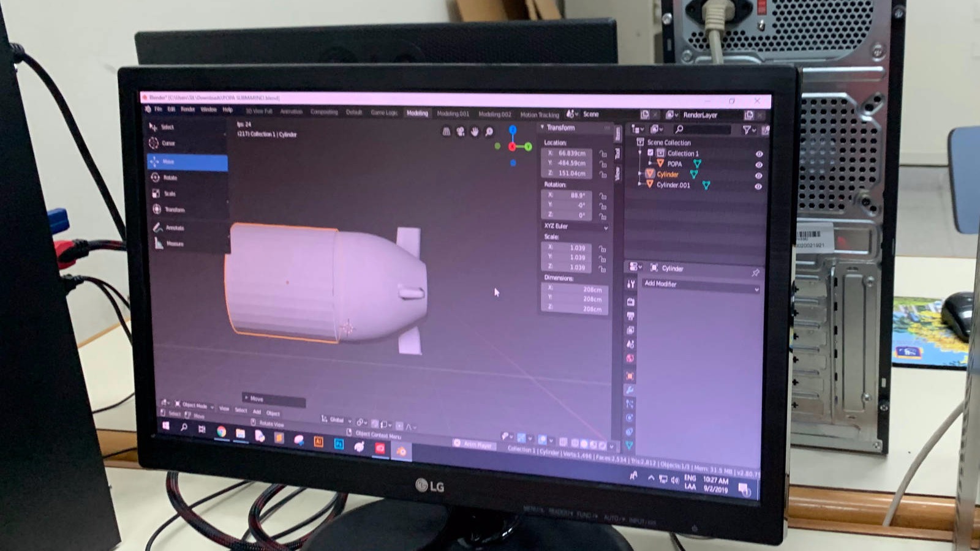
Task: Open the Add Modifier dropdown
Action: (701, 285)
